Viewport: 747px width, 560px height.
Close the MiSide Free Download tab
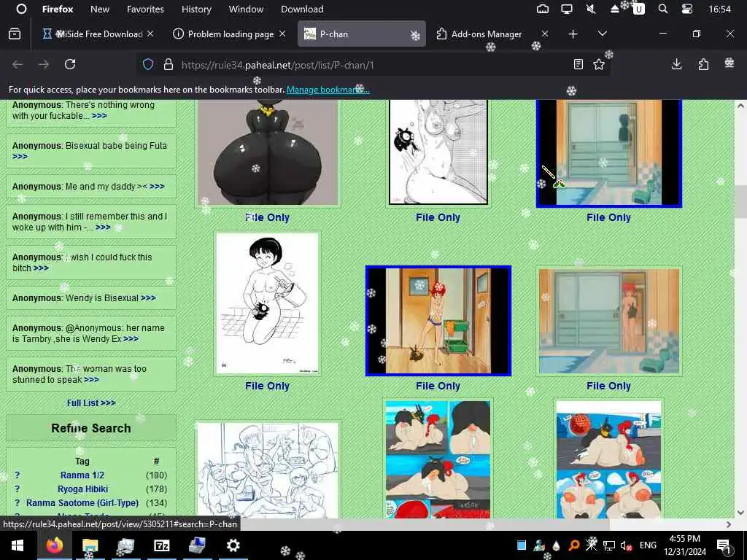coord(150,34)
